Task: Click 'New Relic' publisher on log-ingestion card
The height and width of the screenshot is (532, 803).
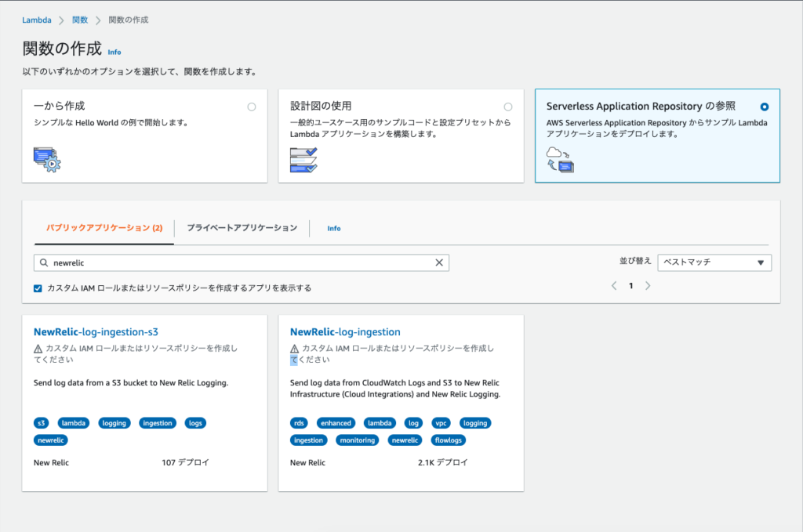Action: coord(307,462)
